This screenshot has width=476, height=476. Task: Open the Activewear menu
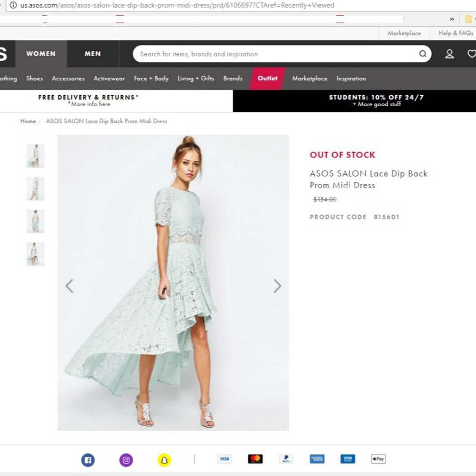point(109,79)
